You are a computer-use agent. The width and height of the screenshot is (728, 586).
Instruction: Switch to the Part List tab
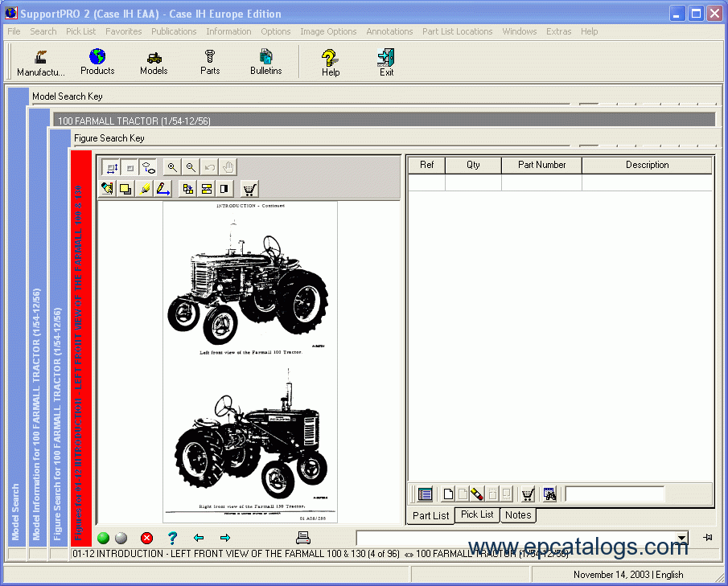click(430, 516)
